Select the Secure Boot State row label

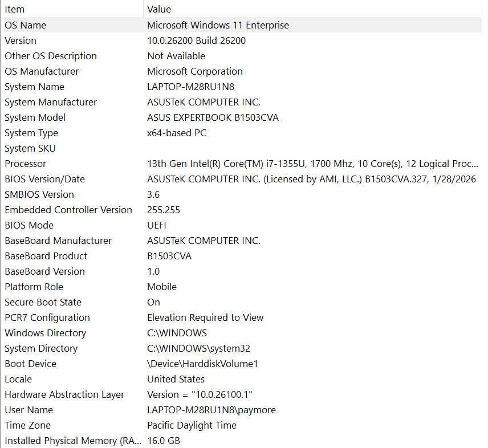[43, 302]
